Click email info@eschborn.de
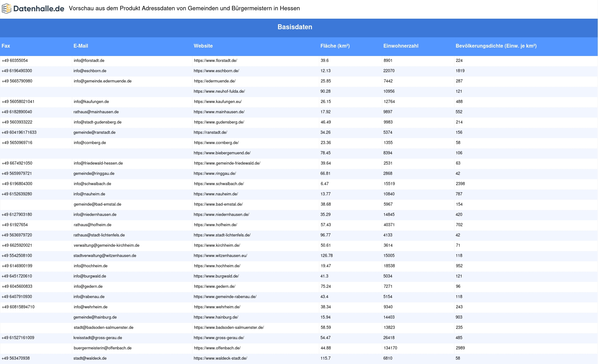Viewport: 598px width, 364px height. point(90,71)
